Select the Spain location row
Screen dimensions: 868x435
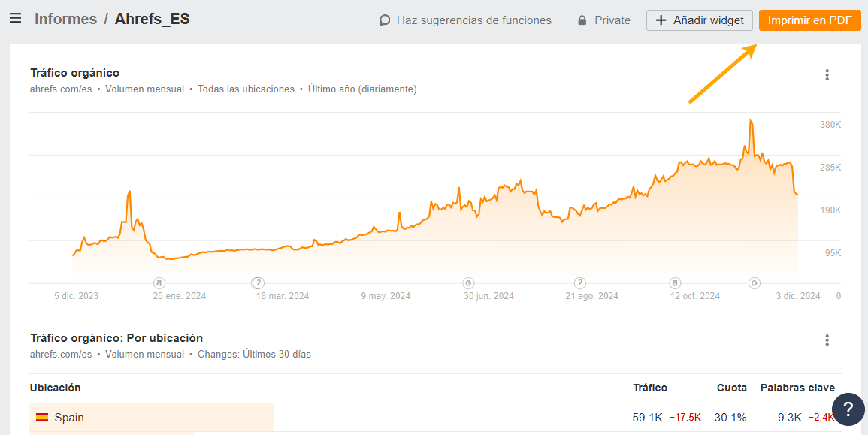click(x=434, y=418)
